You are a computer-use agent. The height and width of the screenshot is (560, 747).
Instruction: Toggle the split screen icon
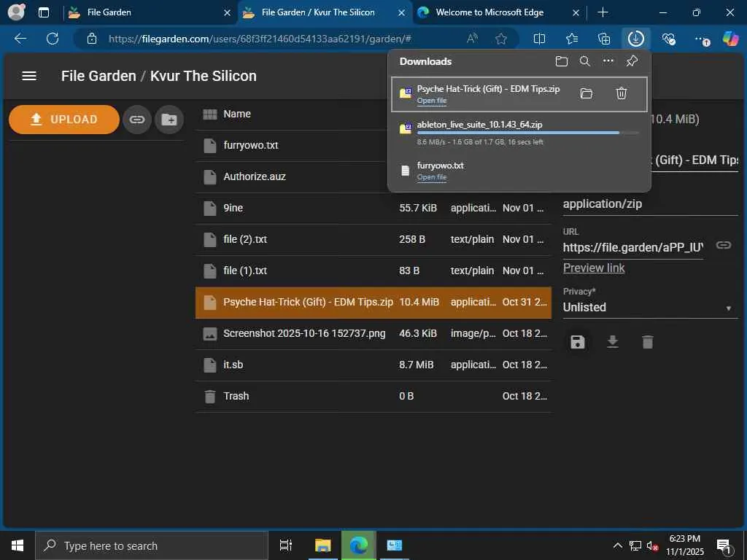pyautogui.click(x=539, y=39)
